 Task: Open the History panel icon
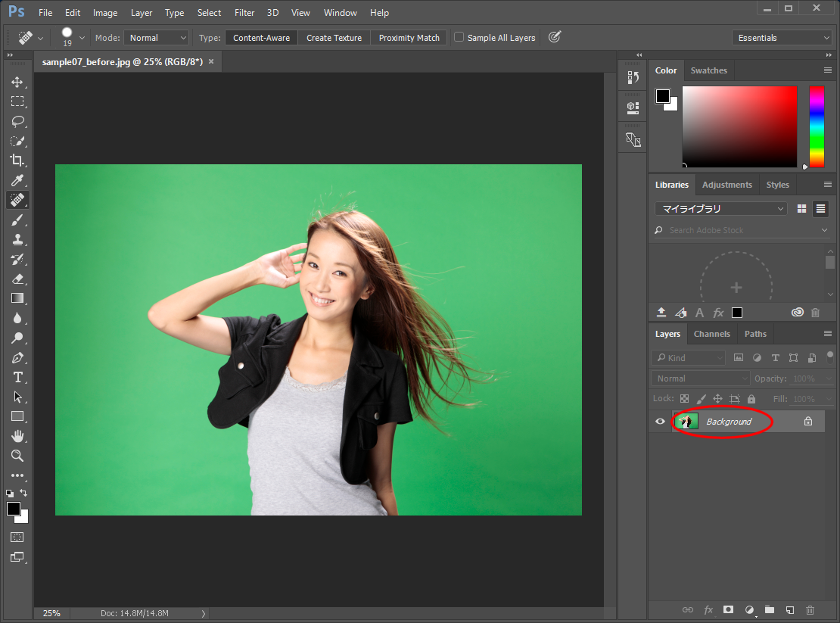pyautogui.click(x=633, y=78)
